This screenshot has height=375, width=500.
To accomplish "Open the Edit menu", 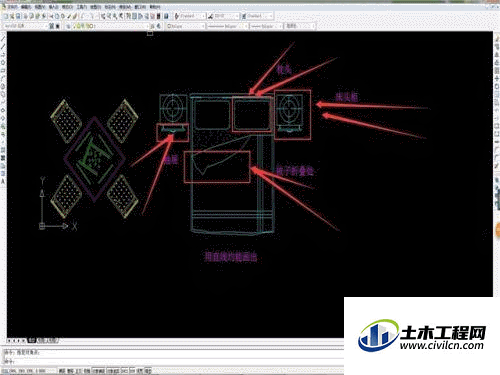I will [26, 7].
